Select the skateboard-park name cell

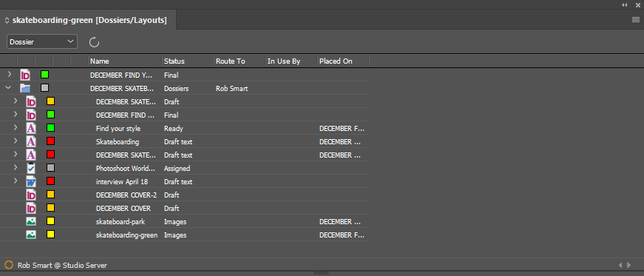121,222
